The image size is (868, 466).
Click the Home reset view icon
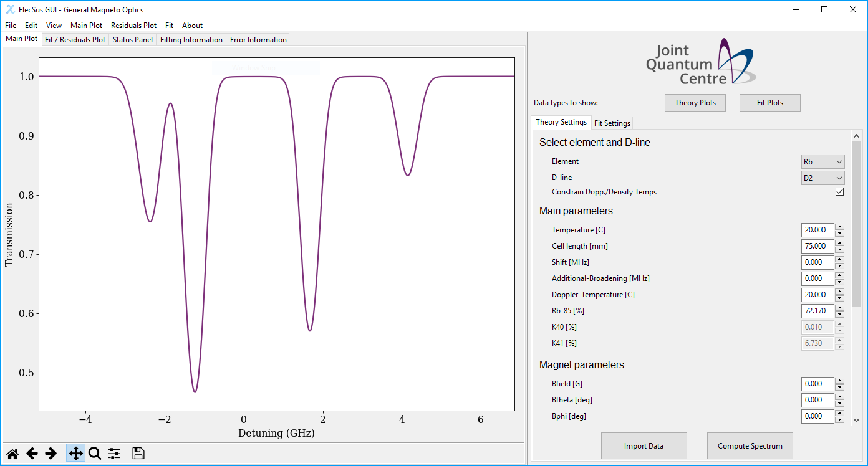pyautogui.click(x=12, y=454)
